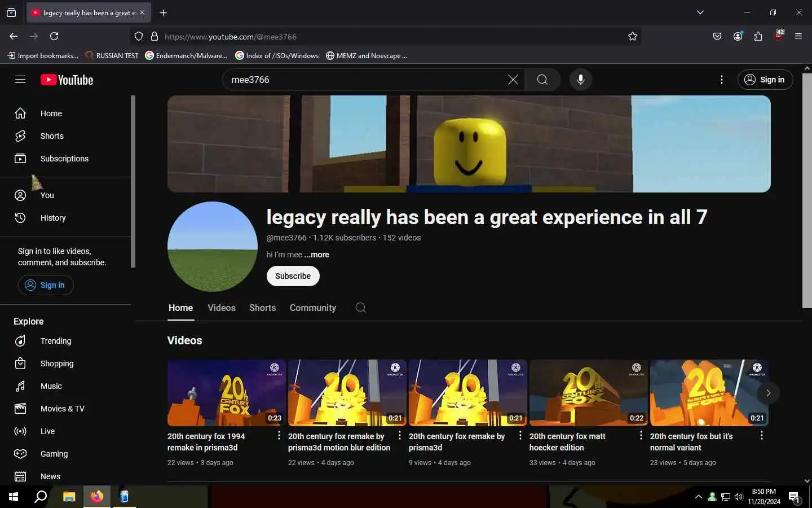Click the Videos section heading

pos(184,340)
